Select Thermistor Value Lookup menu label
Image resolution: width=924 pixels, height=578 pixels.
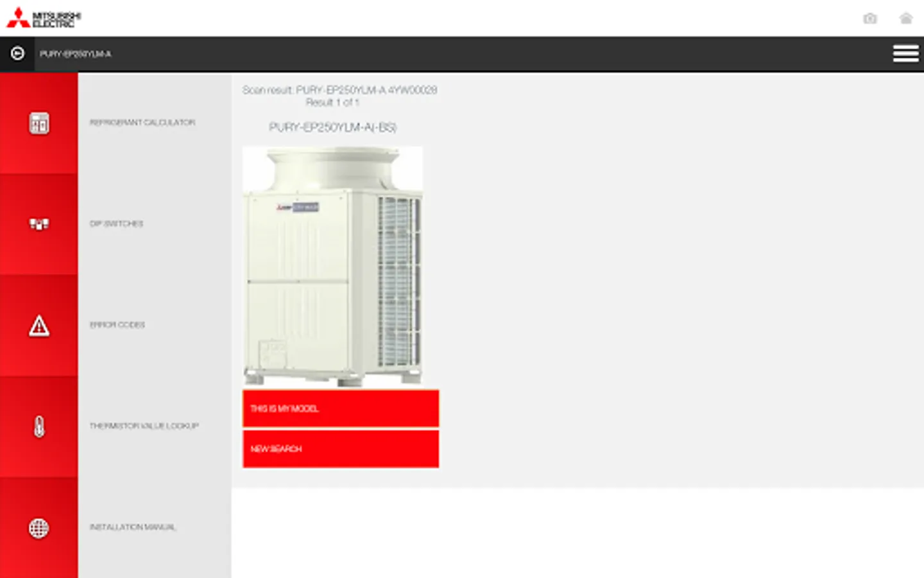[x=144, y=426]
